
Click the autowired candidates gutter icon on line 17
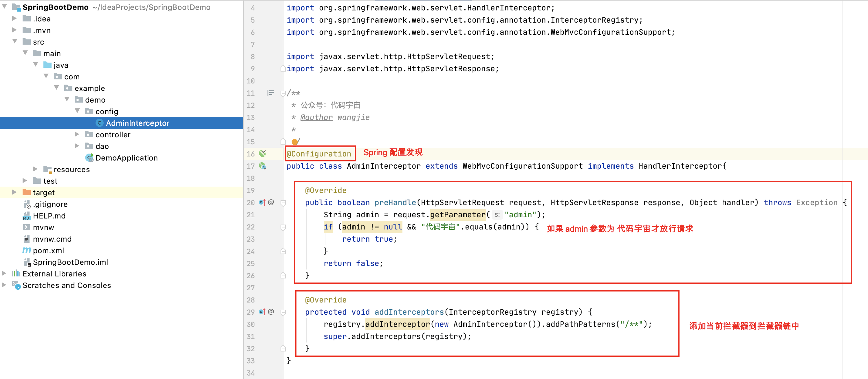tap(262, 166)
